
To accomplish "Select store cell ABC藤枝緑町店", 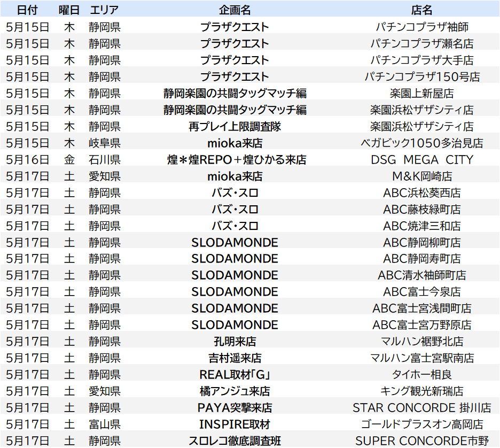I will pyautogui.click(x=422, y=210).
